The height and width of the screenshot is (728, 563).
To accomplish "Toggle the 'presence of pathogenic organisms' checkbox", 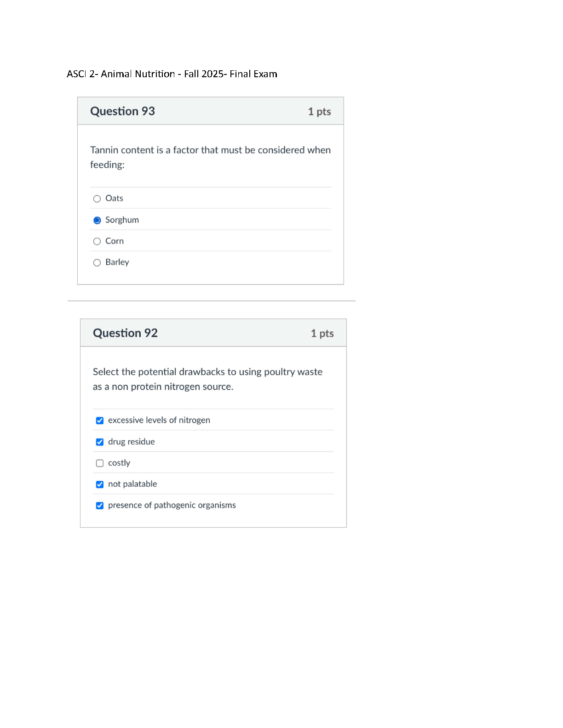I will click(100, 506).
